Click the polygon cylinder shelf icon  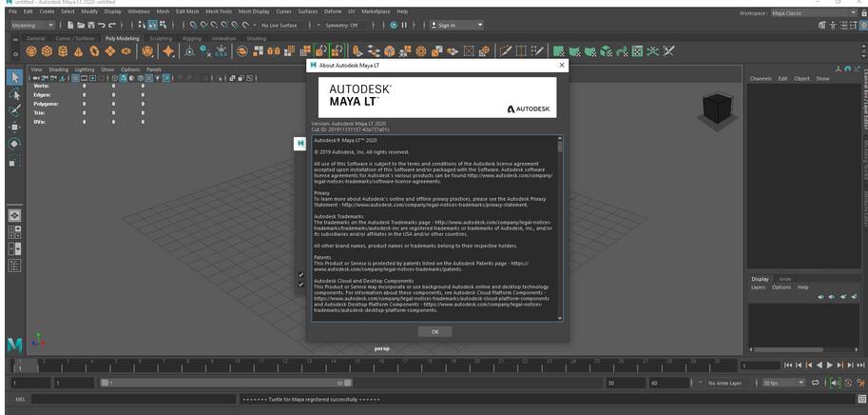[63, 51]
